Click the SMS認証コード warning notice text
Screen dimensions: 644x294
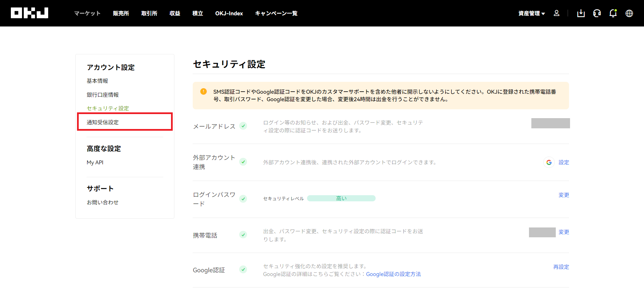(x=385, y=95)
